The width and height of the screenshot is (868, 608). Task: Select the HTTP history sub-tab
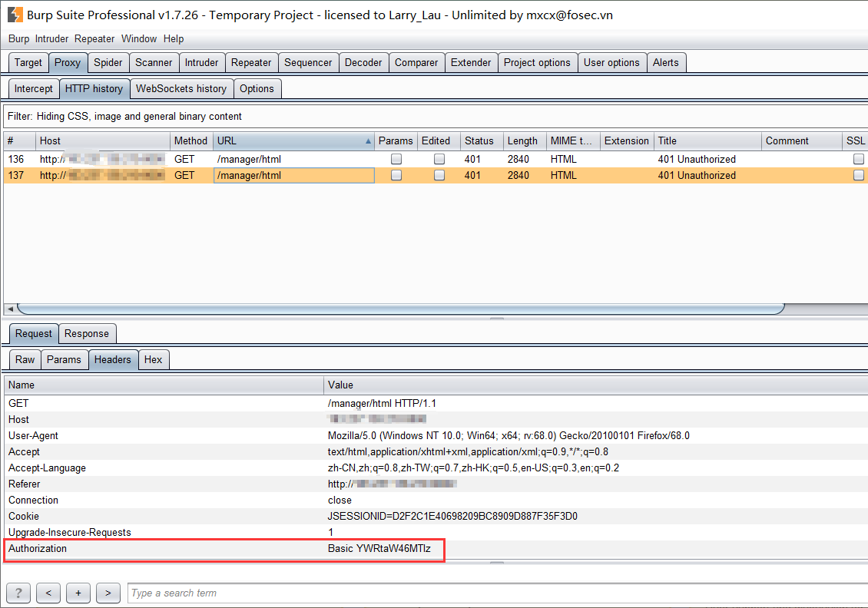pyautogui.click(x=94, y=88)
